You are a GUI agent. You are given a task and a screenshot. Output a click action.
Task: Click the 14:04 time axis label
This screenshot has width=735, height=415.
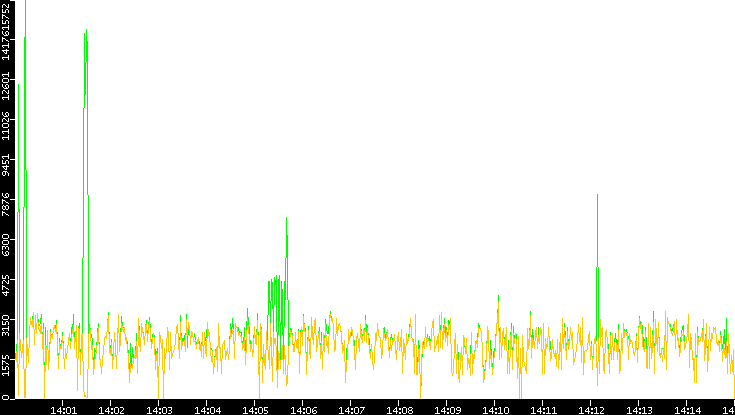pos(207,411)
